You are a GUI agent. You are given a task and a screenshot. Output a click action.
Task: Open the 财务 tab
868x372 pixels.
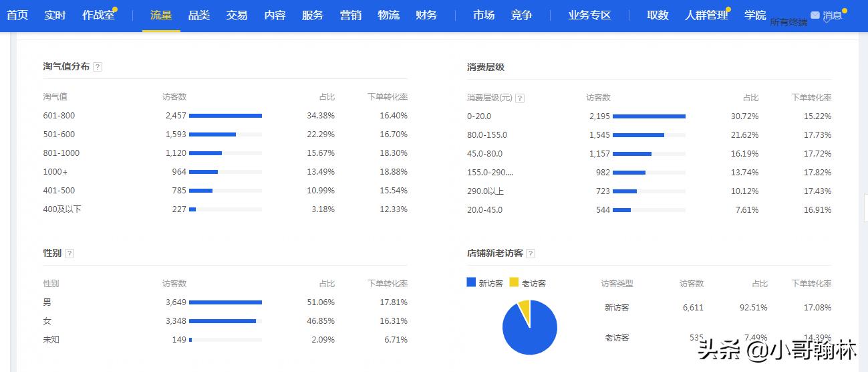426,15
